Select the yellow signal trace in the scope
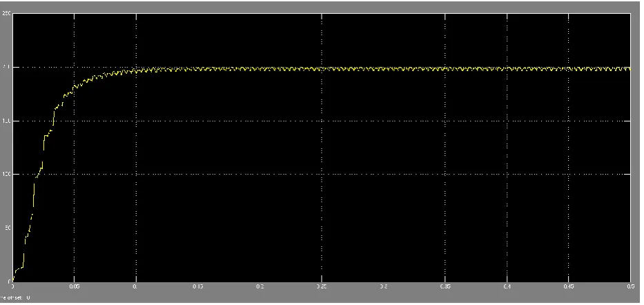Viewport: 644px width, 305px height. (322, 69)
